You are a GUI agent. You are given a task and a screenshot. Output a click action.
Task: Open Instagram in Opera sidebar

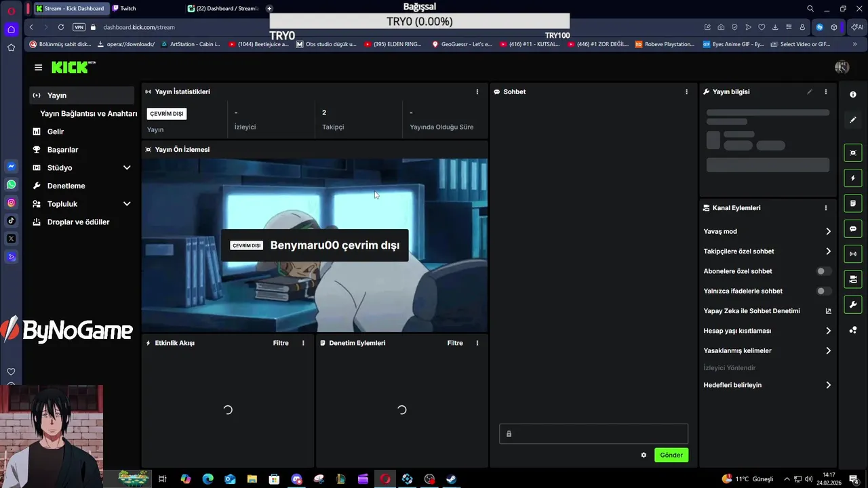tap(12, 203)
